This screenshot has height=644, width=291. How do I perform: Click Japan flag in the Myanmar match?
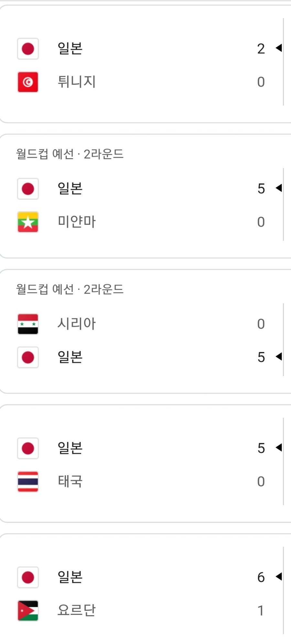[x=28, y=189]
